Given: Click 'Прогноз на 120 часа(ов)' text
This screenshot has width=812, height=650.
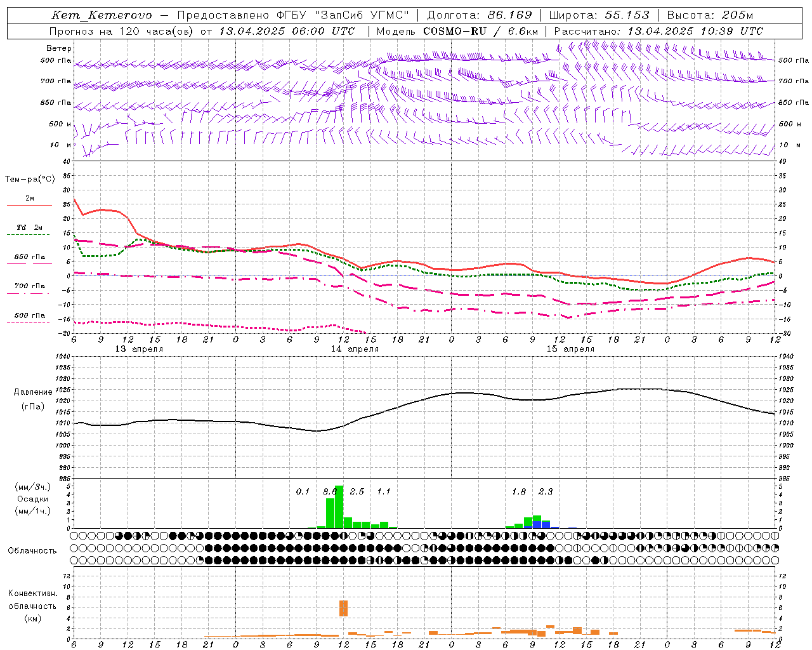Looking at the screenshot, I should [x=122, y=31].
